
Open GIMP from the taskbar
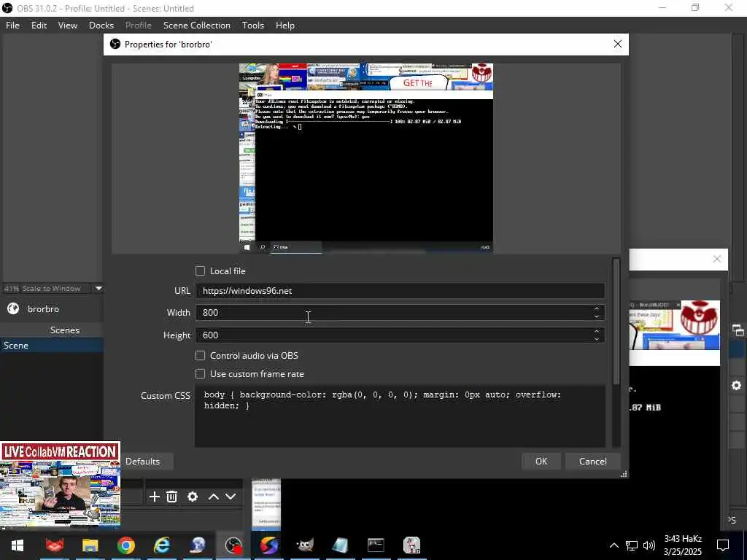click(x=305, y=545)
